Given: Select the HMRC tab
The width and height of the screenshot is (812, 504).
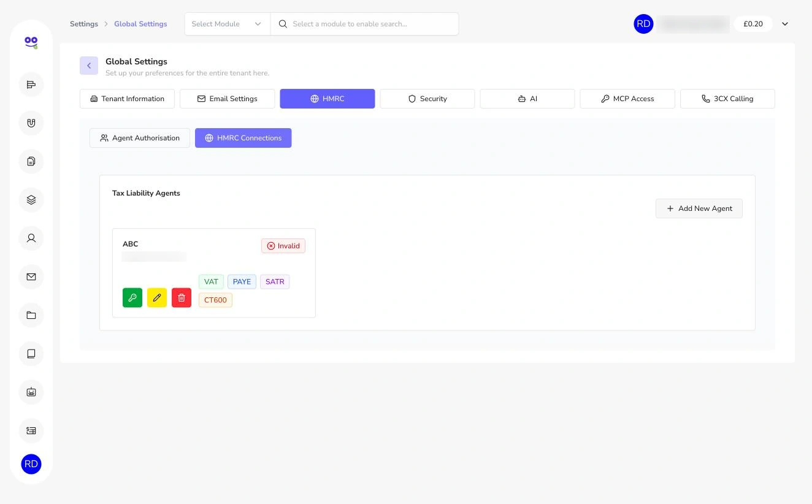Looking at the screenshot, I should (x=327, y=99).
